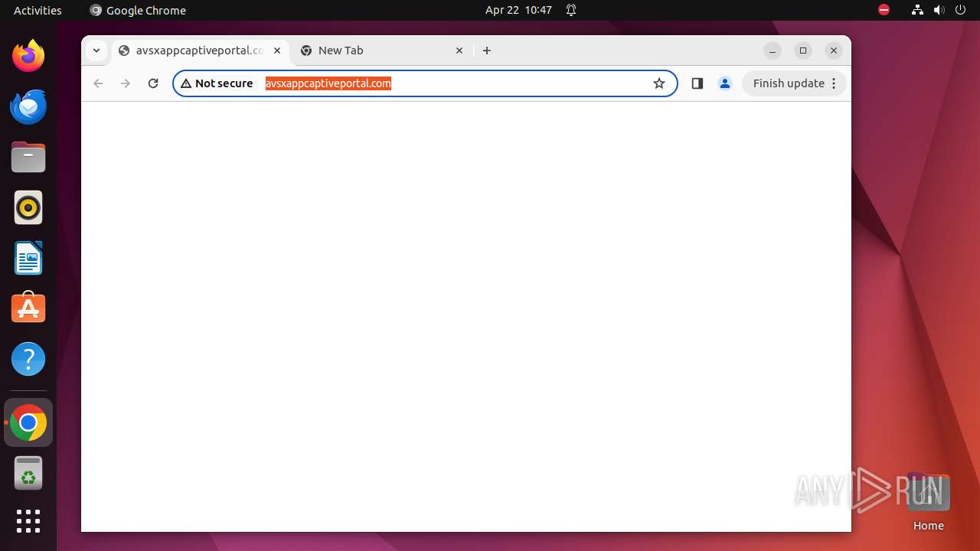Click the red do-not-disturb indicator icon
Viewport: 980px width, 551px height.
point(884,10)
